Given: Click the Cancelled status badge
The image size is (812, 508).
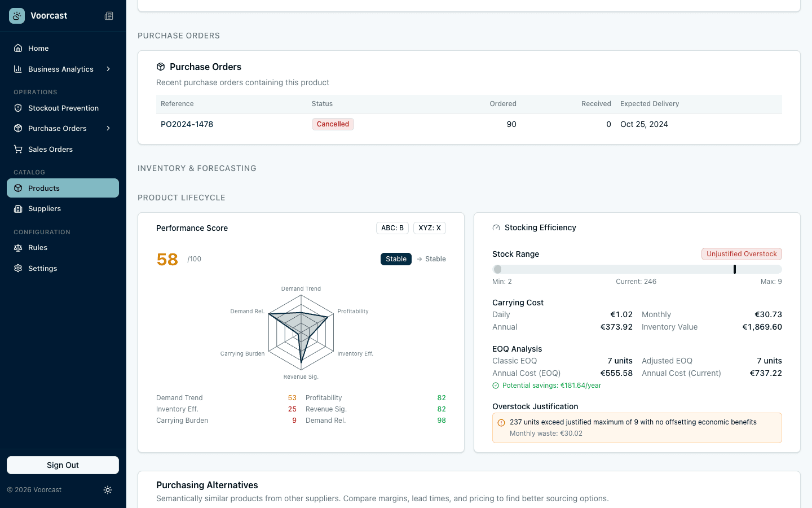Looking at the screenshot, I should [x=333, y=124].
